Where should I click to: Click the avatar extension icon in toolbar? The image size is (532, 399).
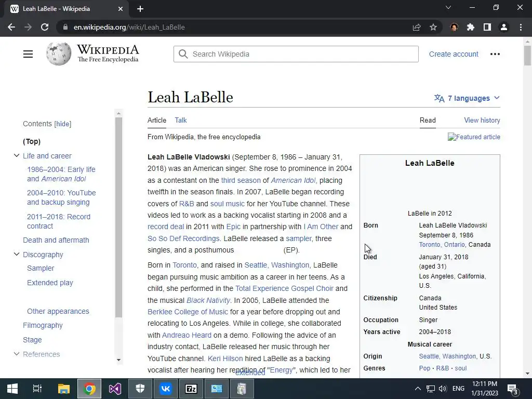454,27
